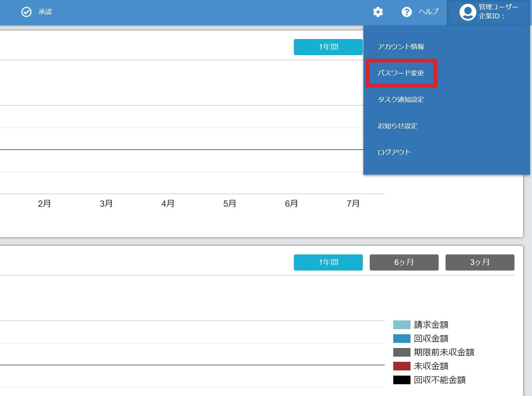532x396 pixels.
Task: Click ログアウト to sign out
Action: 394,152
